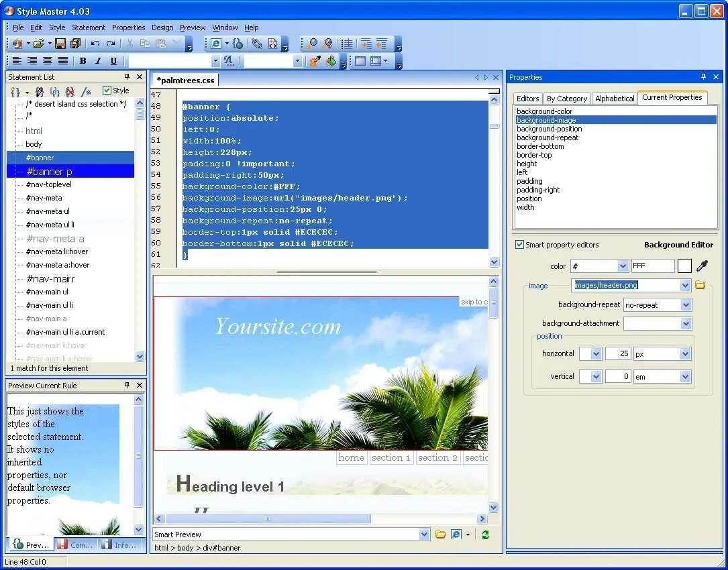The width and height of the screenshot is (728, 570).
Task: Open the Design menu
Action: [162, 27]
